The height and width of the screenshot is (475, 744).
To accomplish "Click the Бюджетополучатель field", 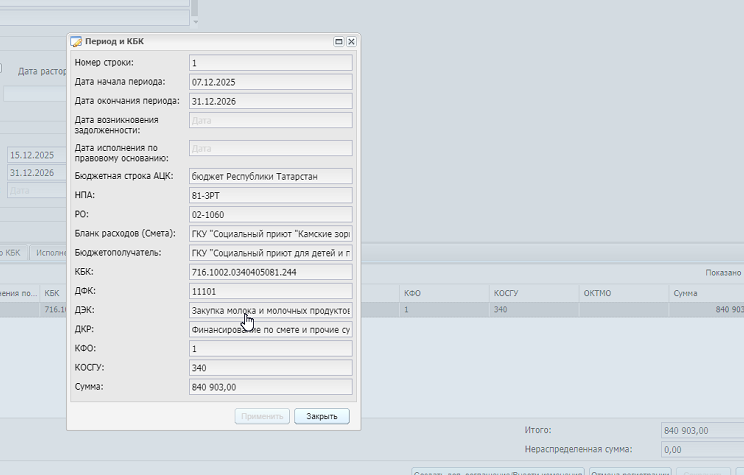I will point(271,253).
